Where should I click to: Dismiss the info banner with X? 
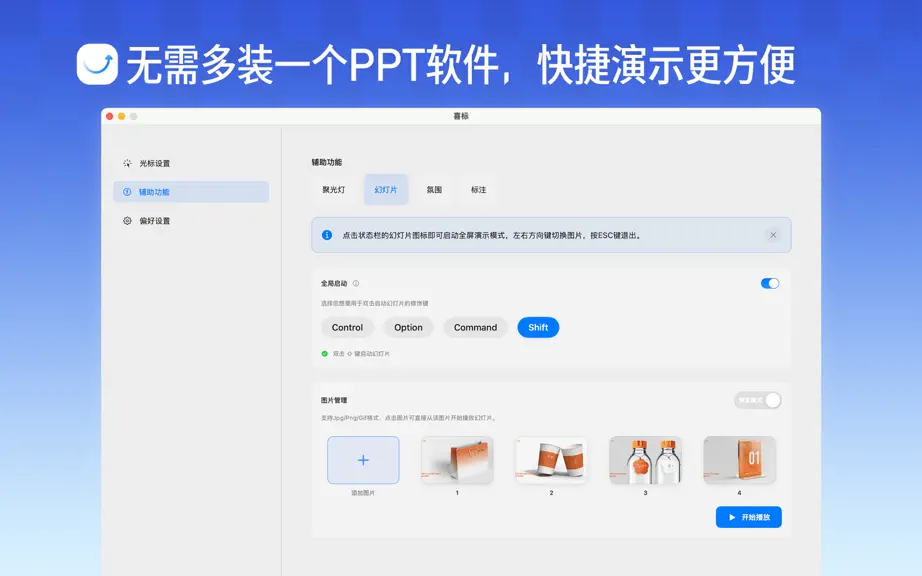[x=773, y=235]
